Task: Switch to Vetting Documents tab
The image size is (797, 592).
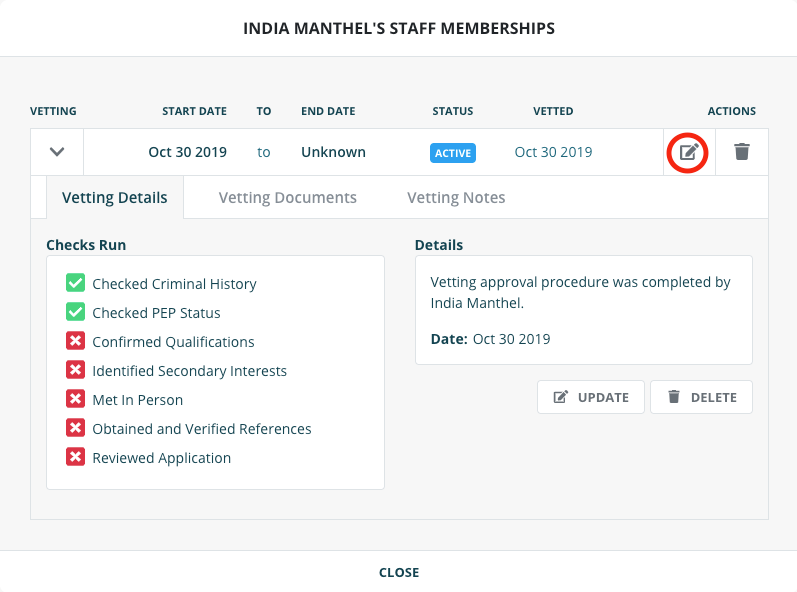Action: tap(287, 197)
